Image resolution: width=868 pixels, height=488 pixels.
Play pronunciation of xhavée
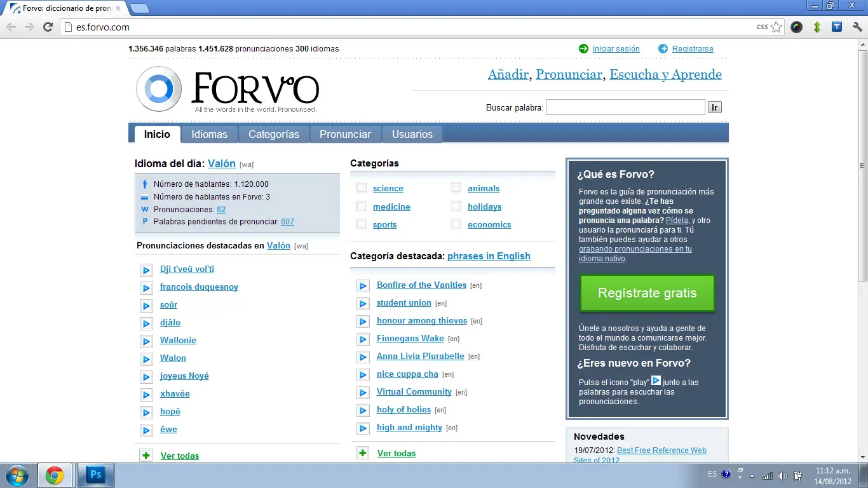[146, 395]
